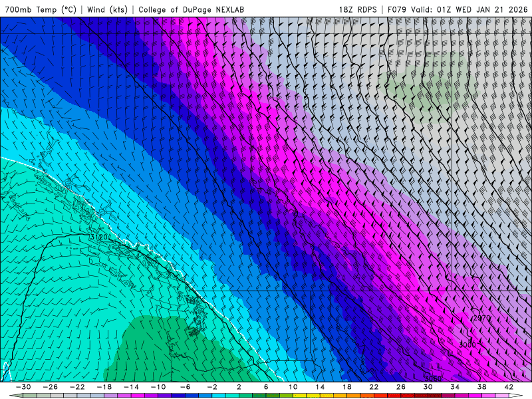Click the '14' color scale label
The height and width of the screenshot is (399, 532).
[x=320, y=387]
